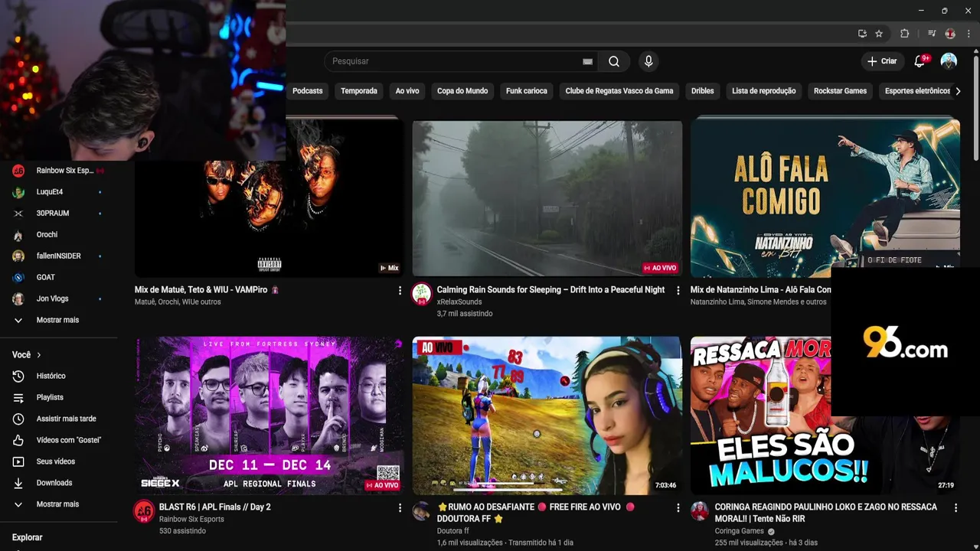Open Doutora ff channel avatar
Viewport: 980px width, 551px height.
(422, 511)
